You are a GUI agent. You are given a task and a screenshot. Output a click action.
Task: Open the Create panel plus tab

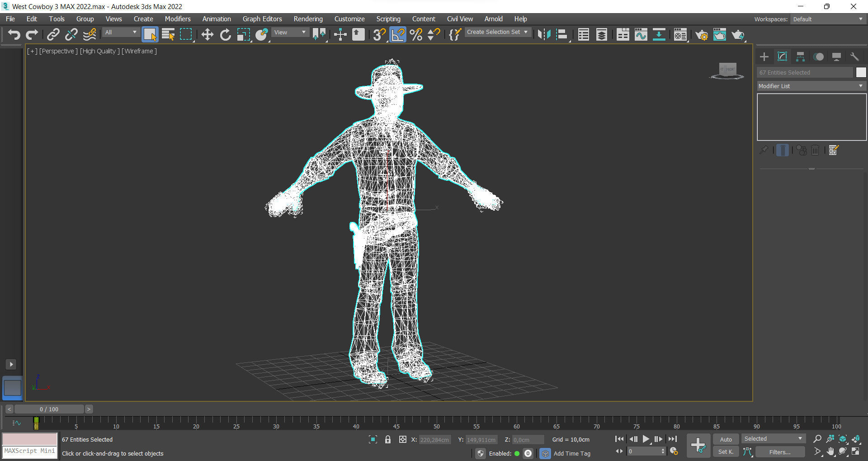click(764, 56)
